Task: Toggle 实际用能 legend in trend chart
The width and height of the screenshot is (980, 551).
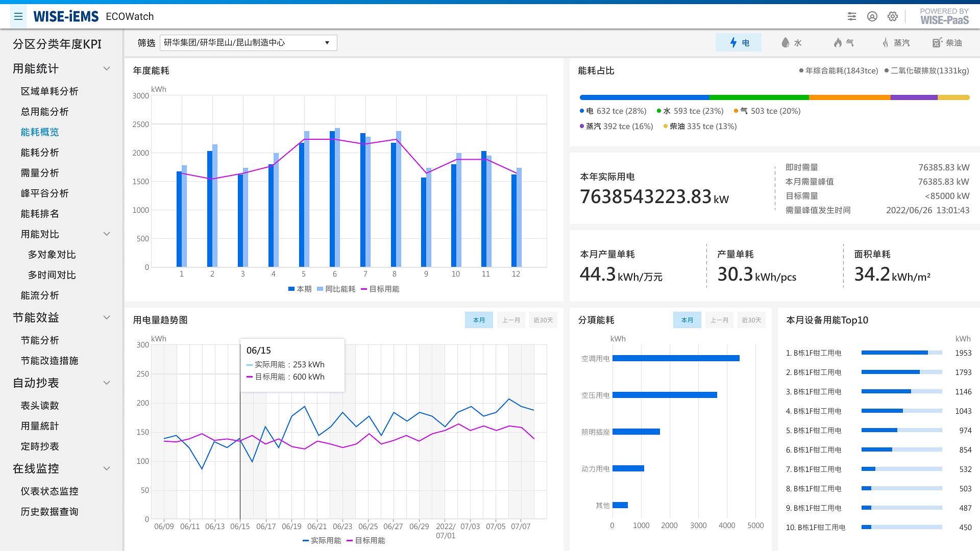Action: [x=322, y=540]
